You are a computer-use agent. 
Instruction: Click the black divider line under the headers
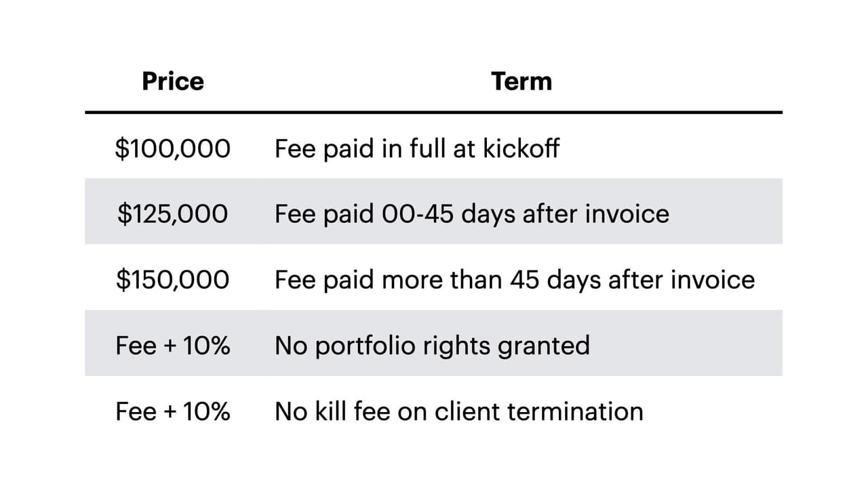[433, 112]
